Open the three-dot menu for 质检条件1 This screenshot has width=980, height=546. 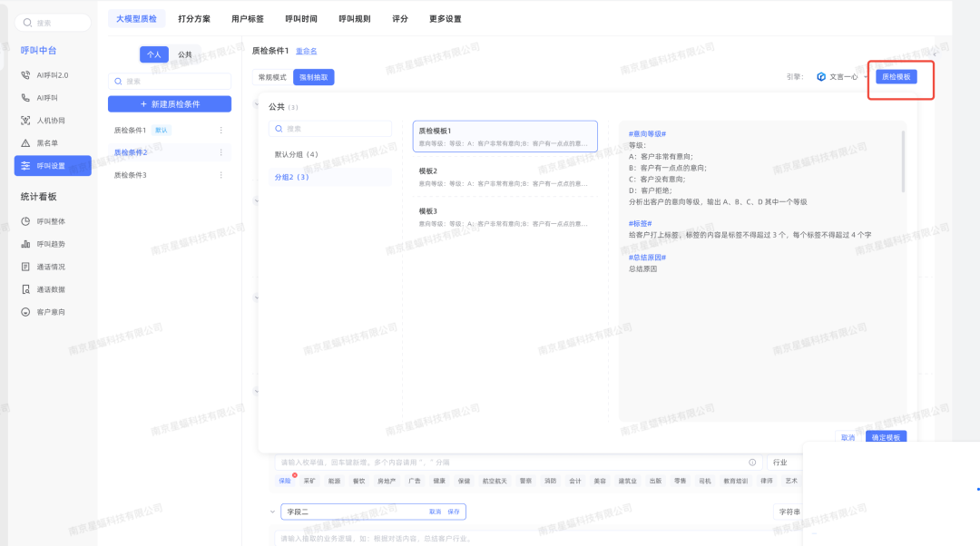220,130
